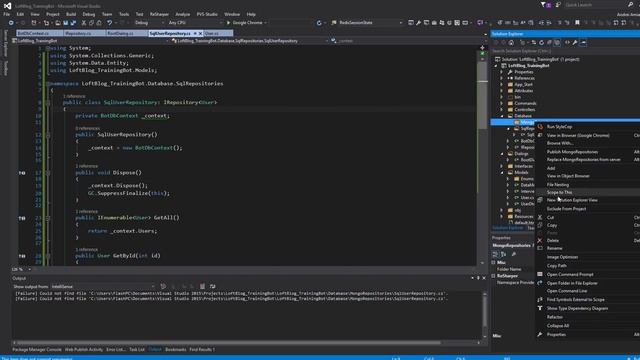
Task: Click Solution Explorer View Code icon
Action: click(x=567, y=42)
